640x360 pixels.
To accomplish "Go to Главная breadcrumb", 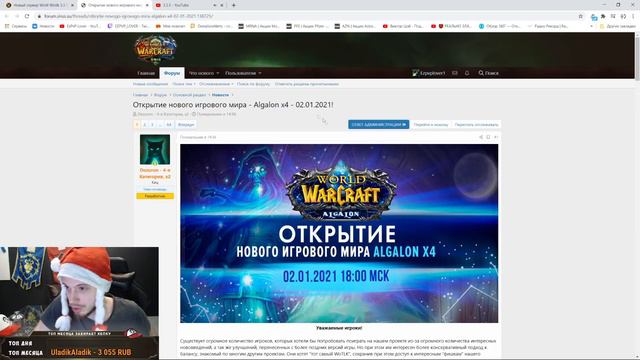I will [140, 95].
